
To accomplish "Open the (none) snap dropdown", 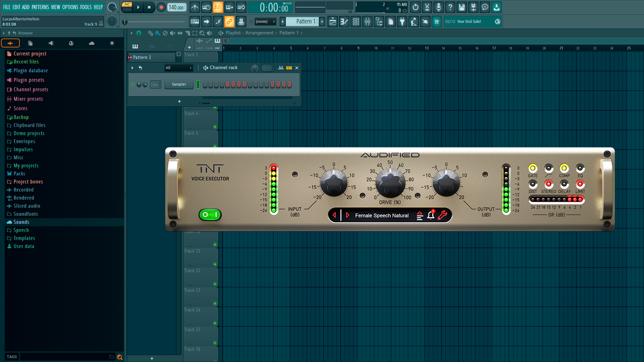I will [x=265, y=22].
